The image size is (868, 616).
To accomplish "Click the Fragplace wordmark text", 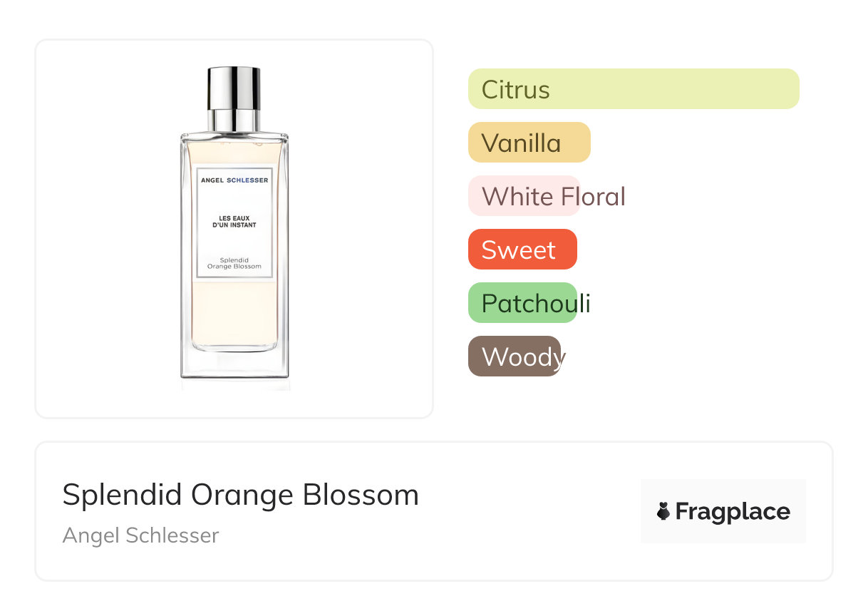I will click(x=733, y=511).
